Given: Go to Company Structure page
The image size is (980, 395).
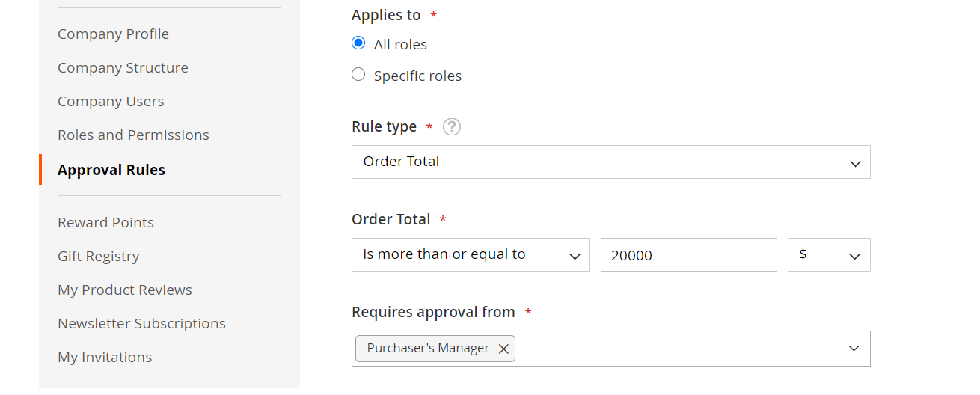Looking at the screenshot, I should [x=123, y=68].
